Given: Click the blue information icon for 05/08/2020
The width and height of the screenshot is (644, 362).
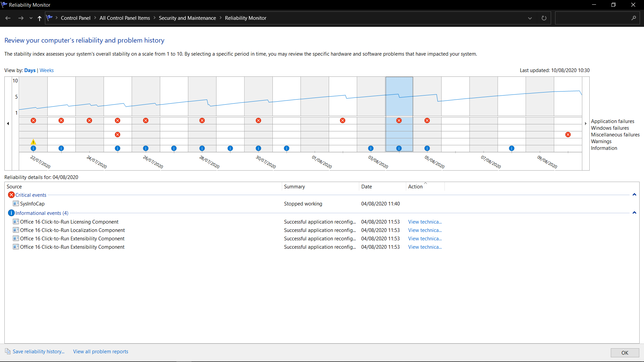Looking at the screenshot, I should (x=427, y=148).
